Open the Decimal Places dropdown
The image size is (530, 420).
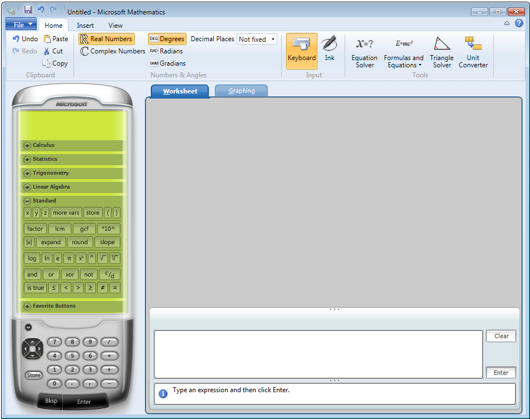point(257,39)
